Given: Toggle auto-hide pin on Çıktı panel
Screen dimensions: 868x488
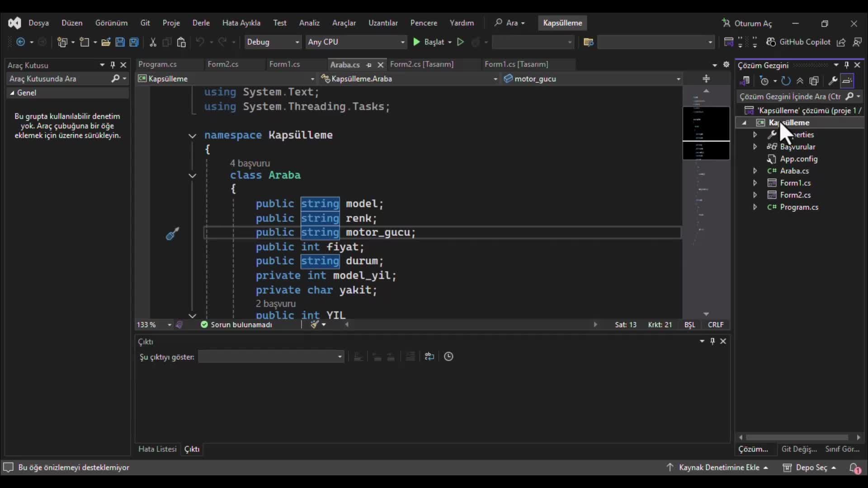Looking at the screenshot, I should pos(712,341).
